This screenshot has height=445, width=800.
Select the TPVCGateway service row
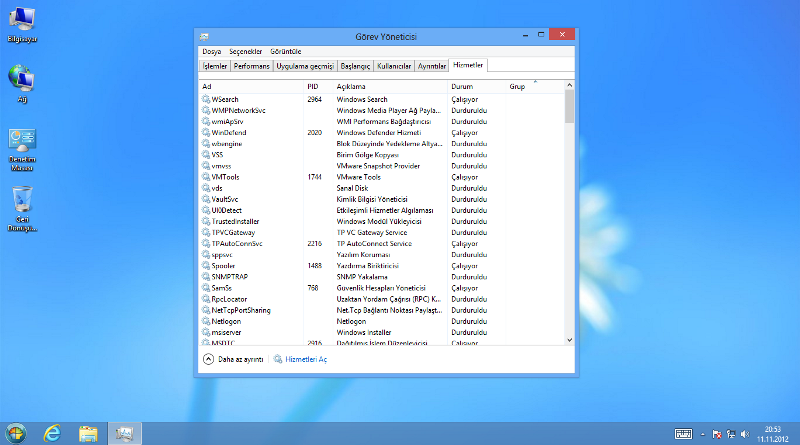click(x=382, y=232)
